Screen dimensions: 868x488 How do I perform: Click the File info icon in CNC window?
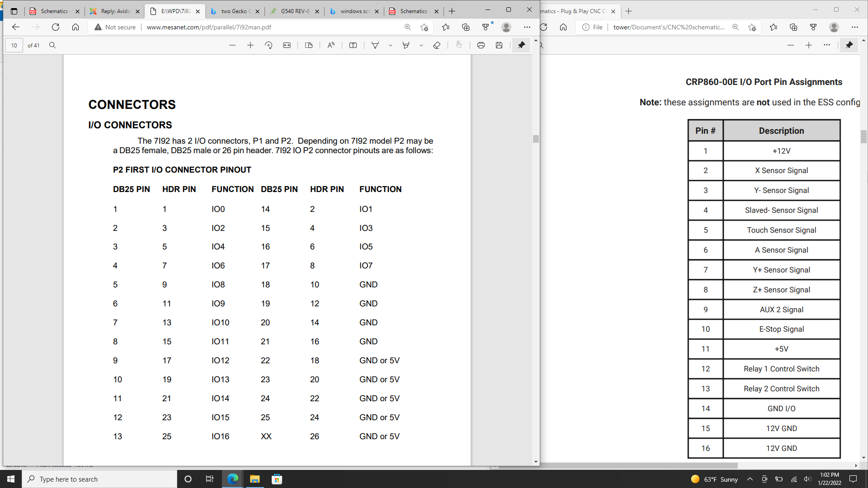(x=586, y=27)
